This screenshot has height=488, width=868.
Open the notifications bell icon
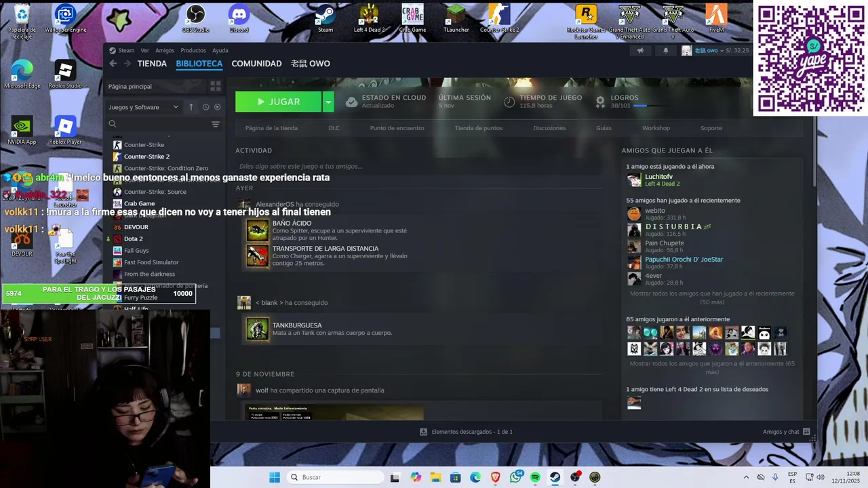pyautogui.click(x=665, y=50)
